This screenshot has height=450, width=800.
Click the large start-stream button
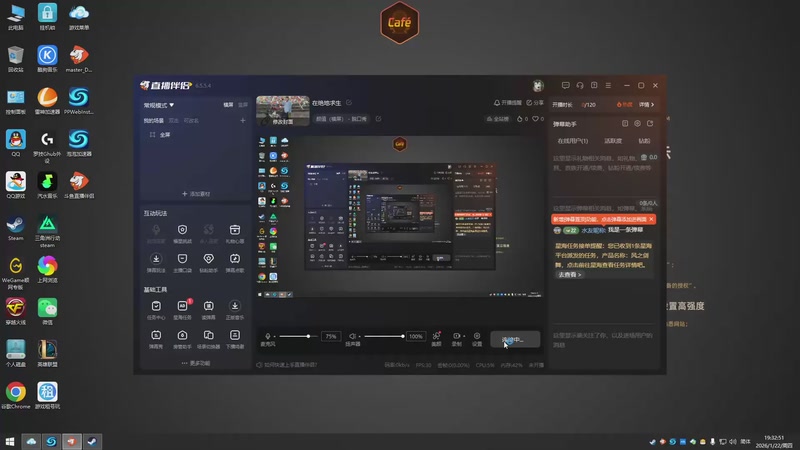pyautogui.click(x=515, y=339)
